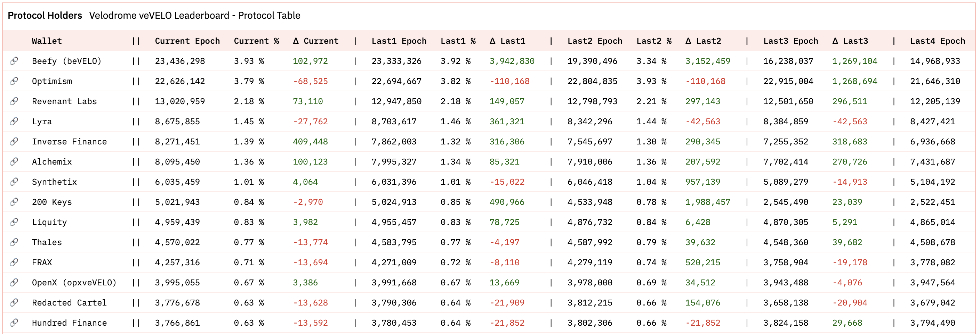Select the Alchemix wallet name
Viewport: 980px width, 334px height.
[52, 161]
